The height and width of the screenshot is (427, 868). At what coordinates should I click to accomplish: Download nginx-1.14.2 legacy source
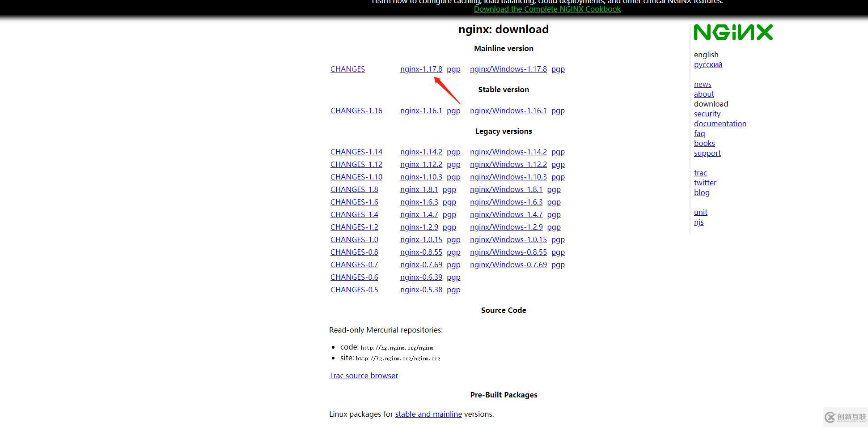point(421,152)
